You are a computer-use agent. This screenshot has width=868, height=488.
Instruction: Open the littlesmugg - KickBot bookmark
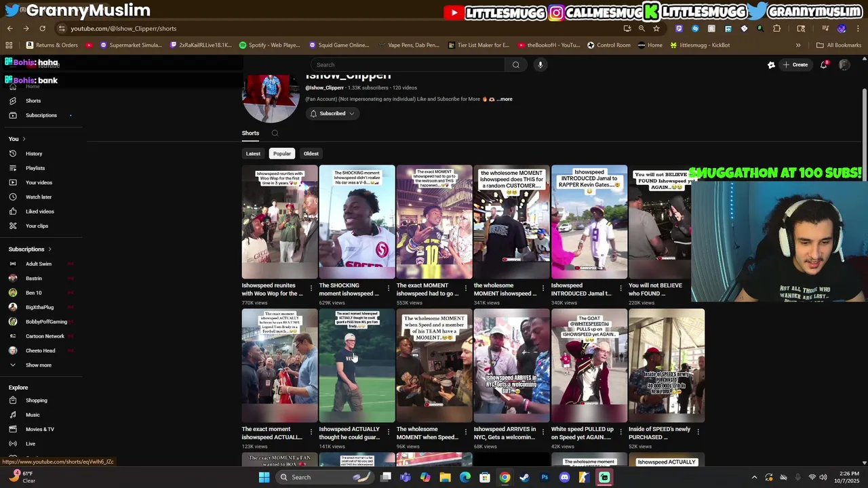coord(700,45)
